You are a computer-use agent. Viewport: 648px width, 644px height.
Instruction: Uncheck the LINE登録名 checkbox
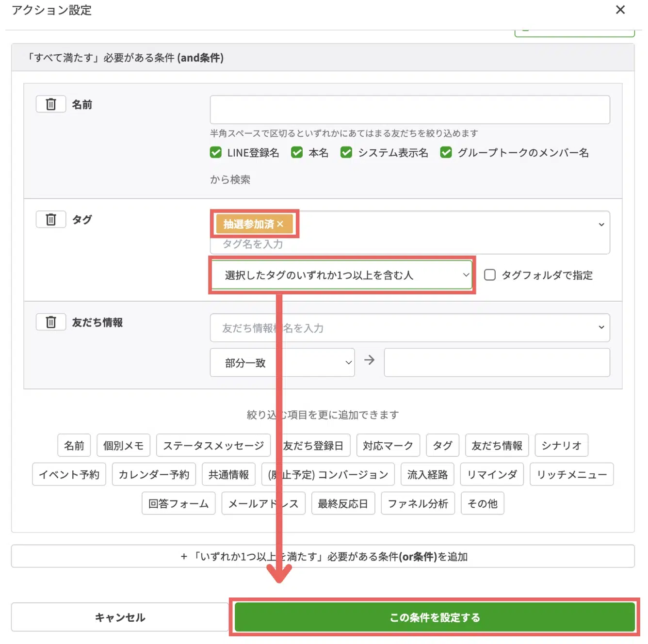coord(216,153)
